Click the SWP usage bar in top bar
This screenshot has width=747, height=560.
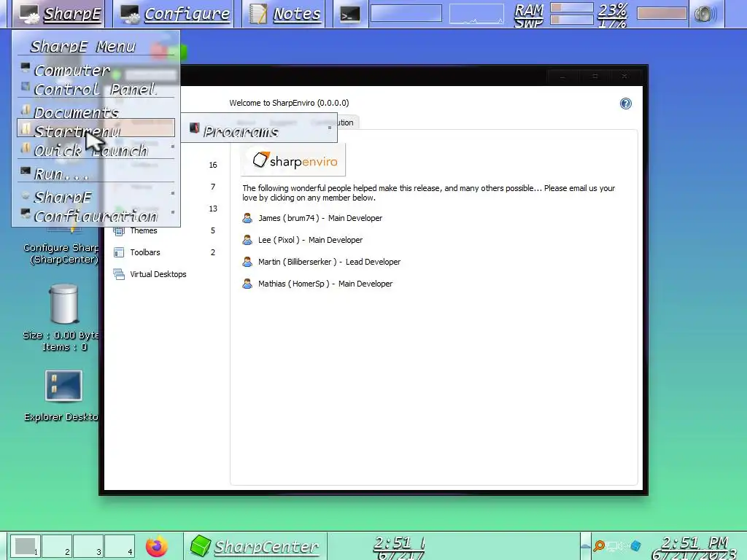click(572, 20)
